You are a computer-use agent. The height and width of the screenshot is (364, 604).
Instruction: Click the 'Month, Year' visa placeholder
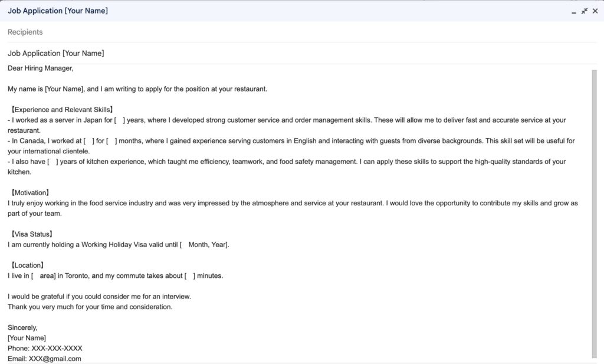[204, 245]
